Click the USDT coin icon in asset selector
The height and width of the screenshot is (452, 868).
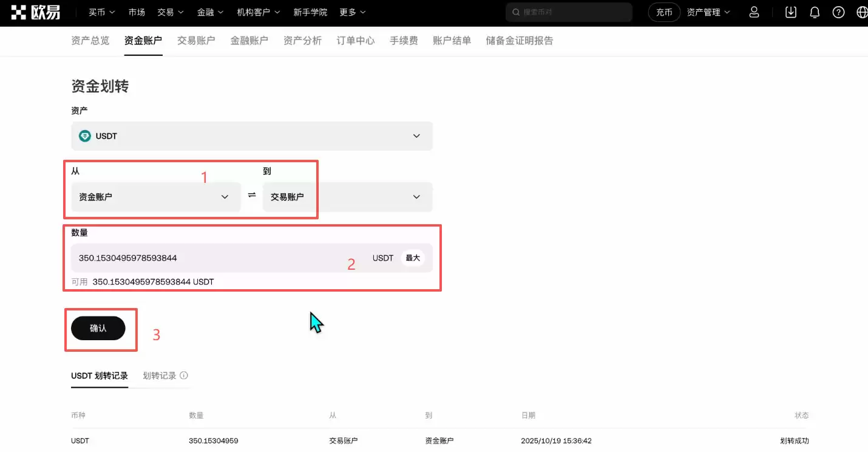84,135
